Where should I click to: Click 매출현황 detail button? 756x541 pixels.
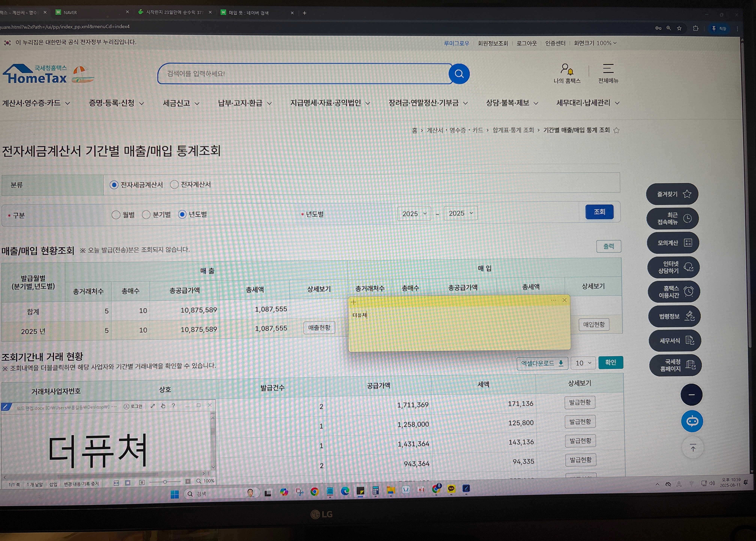coord(319,328)
